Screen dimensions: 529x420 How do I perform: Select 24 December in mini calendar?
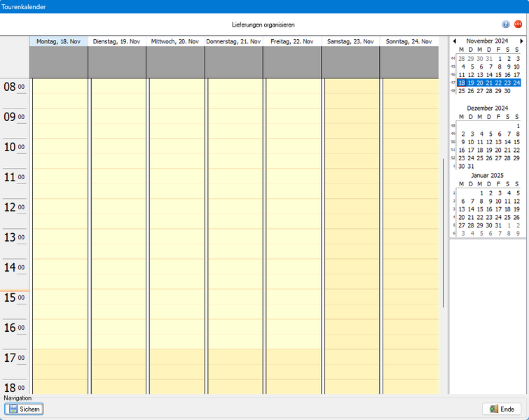(x=470, y=158)
